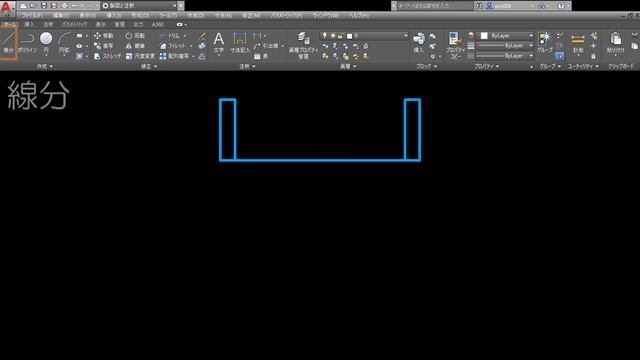Expand the 画層 (Layers) panel

348,66
